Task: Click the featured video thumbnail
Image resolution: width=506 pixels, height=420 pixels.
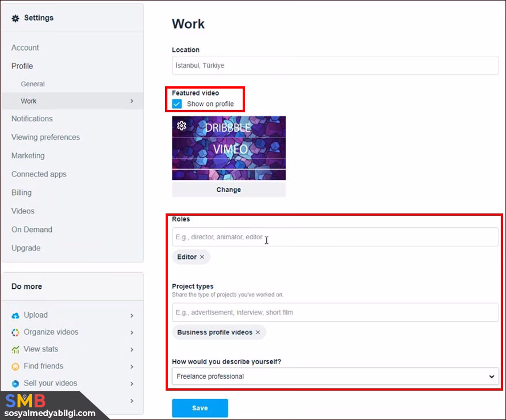Action: pos(229,147)
